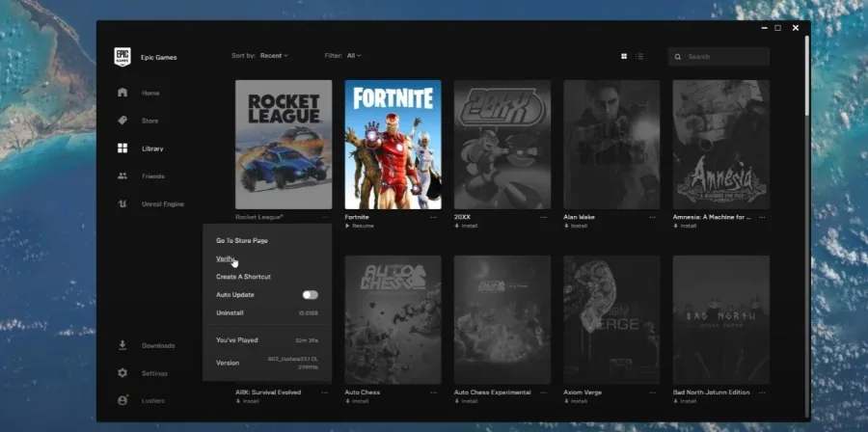The image size is (868, 432).
Task: Click Go To Store Page
Action: click(242, 241)
